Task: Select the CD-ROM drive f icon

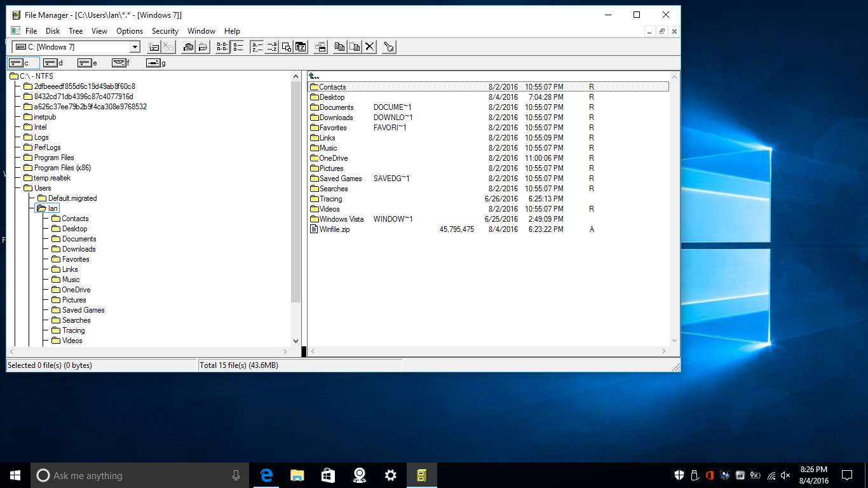Action: tap(119, 62)
